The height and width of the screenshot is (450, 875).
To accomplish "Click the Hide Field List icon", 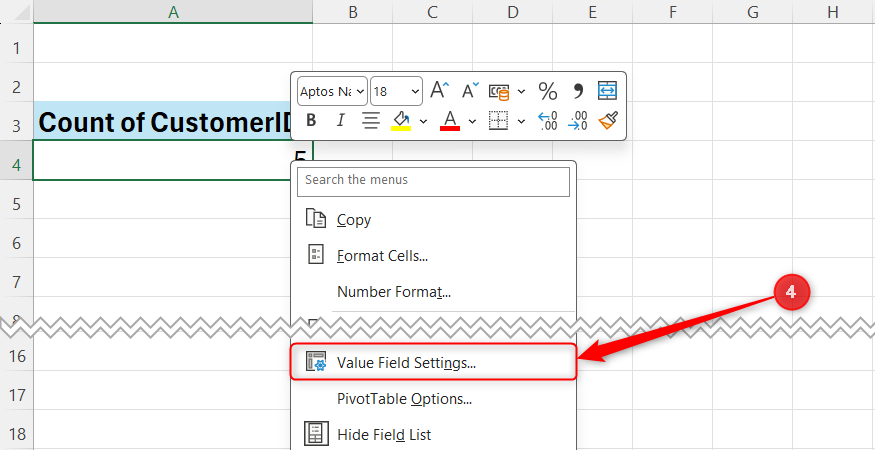I will [x=316, y=434].
